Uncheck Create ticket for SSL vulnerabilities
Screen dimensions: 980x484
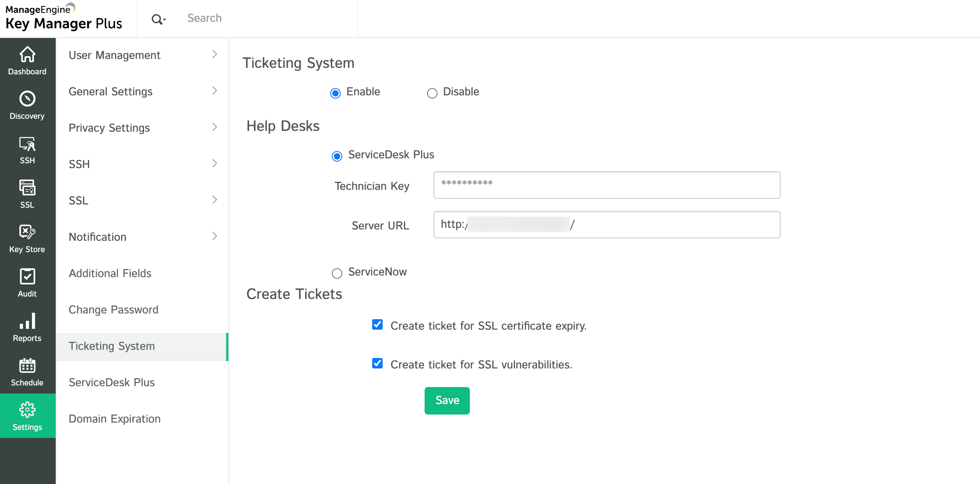click(x=377, y=363)
